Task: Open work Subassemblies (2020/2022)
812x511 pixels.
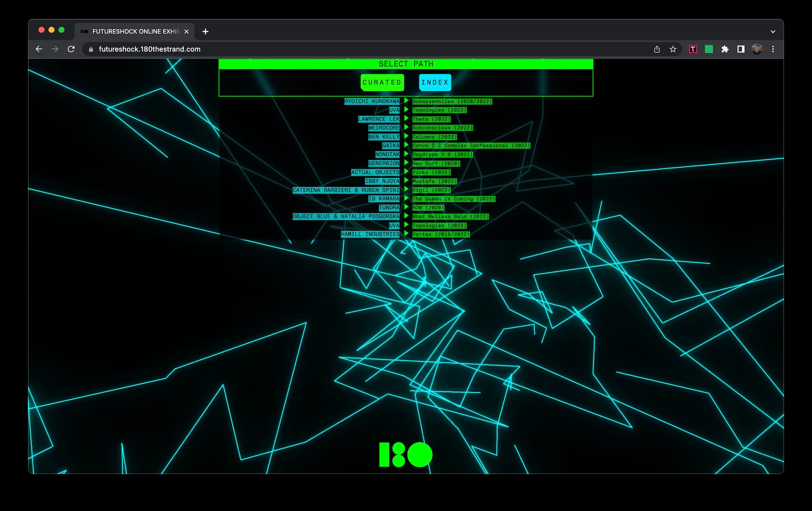Action: (452, 102)
